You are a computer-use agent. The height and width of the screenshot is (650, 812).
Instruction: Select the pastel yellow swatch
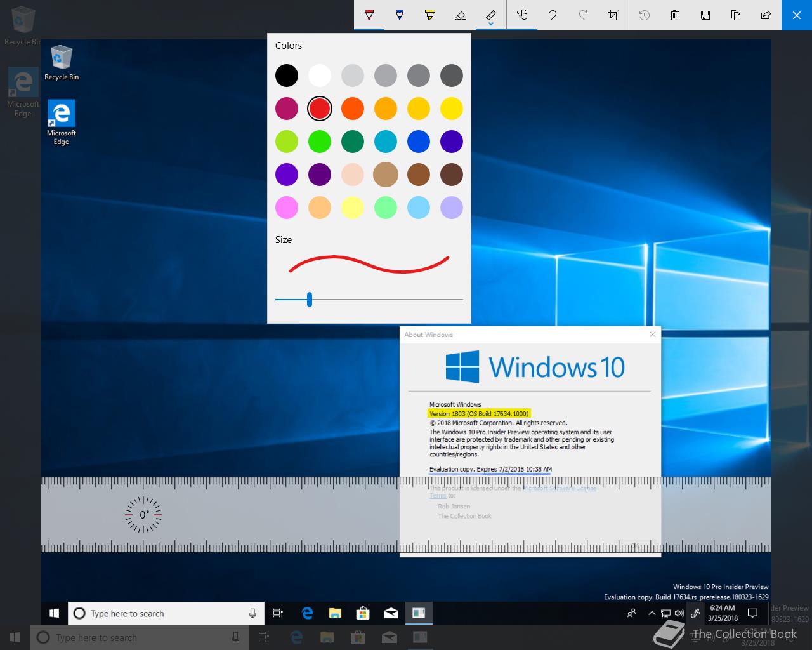[353, 208]
